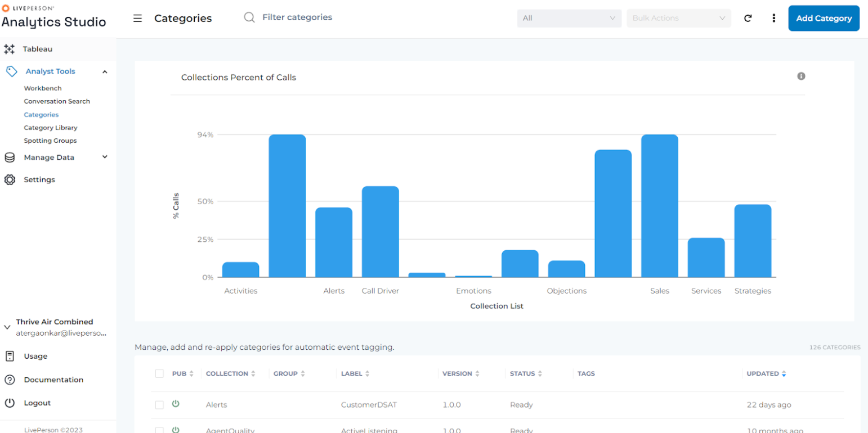This screenshot has height=433, width=868.
Task: Click the green publish icon for Alerts row
Action: point(176,404)
